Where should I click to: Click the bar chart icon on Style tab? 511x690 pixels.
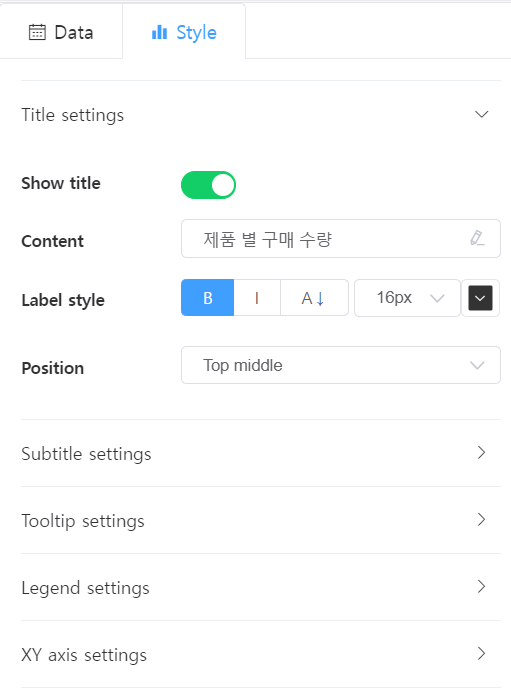click(159, 33)
